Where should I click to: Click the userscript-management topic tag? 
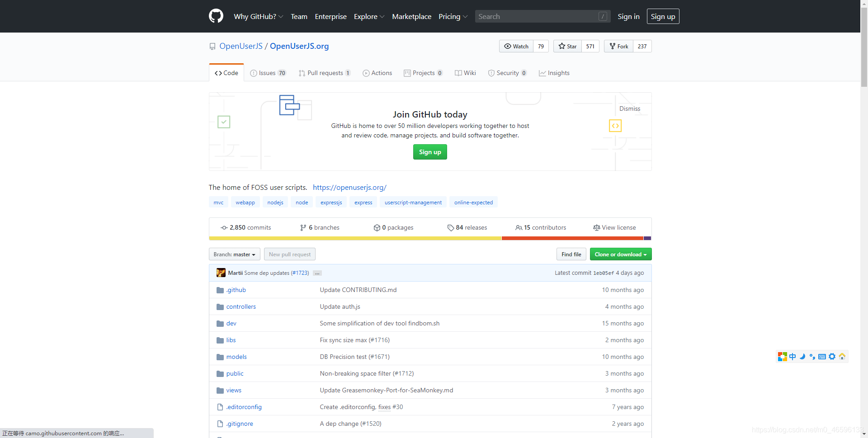tap(413, 202)
